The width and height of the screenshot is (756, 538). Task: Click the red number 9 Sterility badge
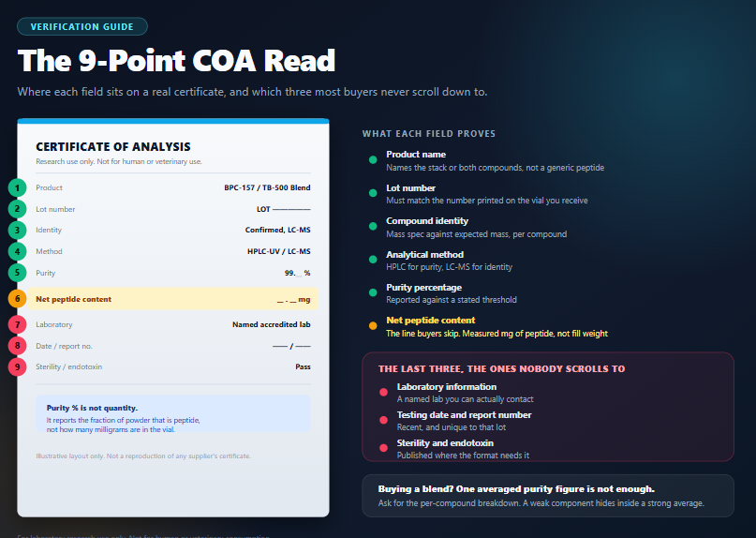tap(18, 366)
